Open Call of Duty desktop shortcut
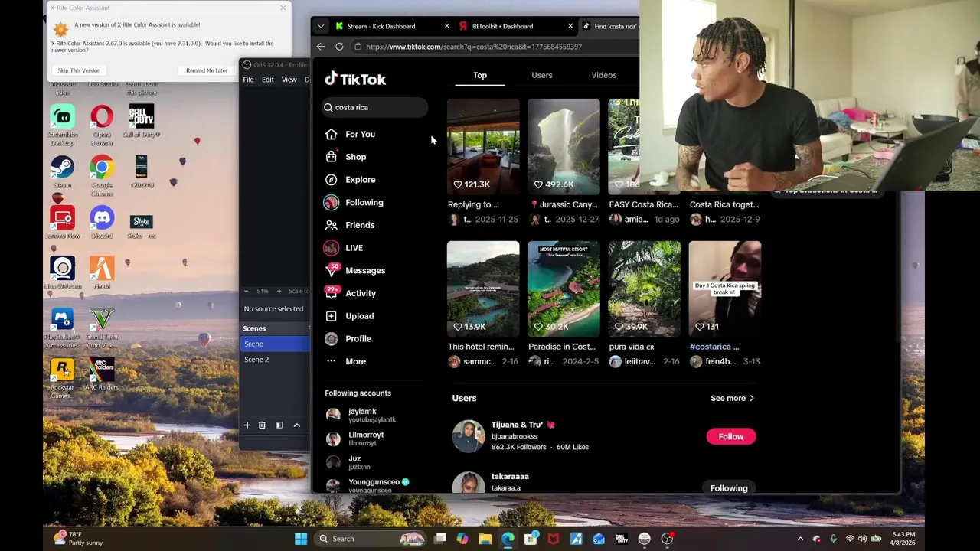This screenshot has width=980, height=551. 142,121
